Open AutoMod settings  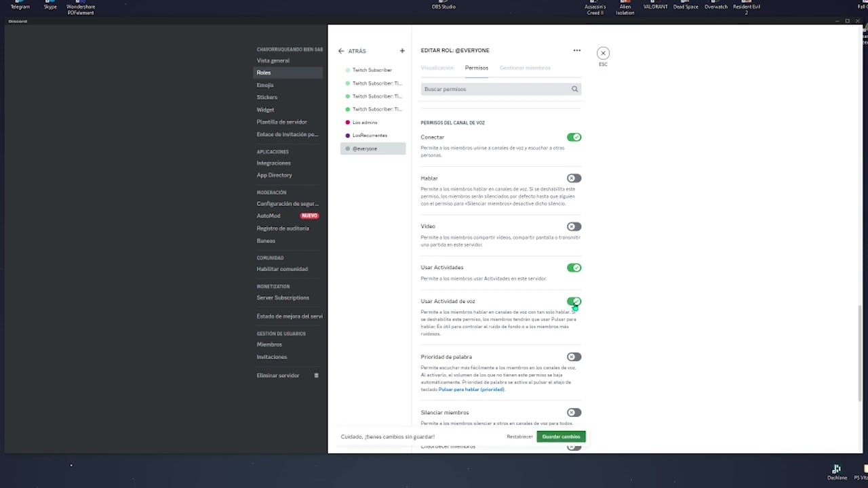269,216
